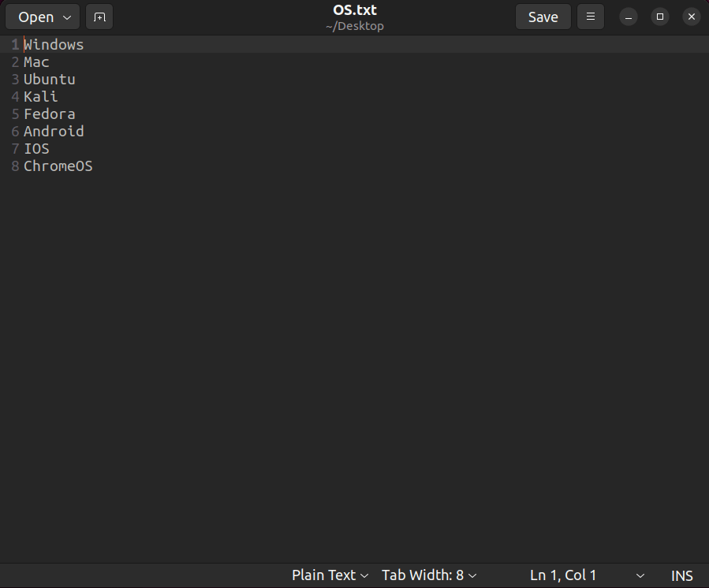This screenshot has height=588, width=709.
Task: Place cursor in the Mac line
Action: 36,62
